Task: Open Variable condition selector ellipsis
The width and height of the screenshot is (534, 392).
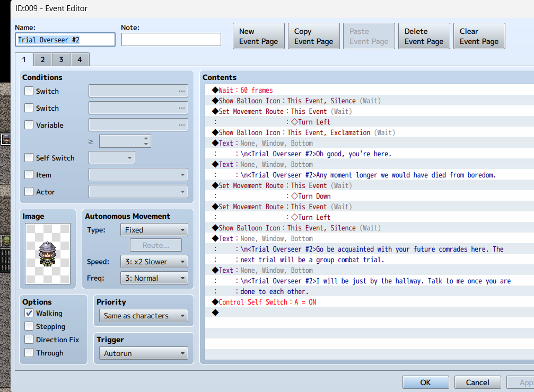Action: [x=182, y=125]
